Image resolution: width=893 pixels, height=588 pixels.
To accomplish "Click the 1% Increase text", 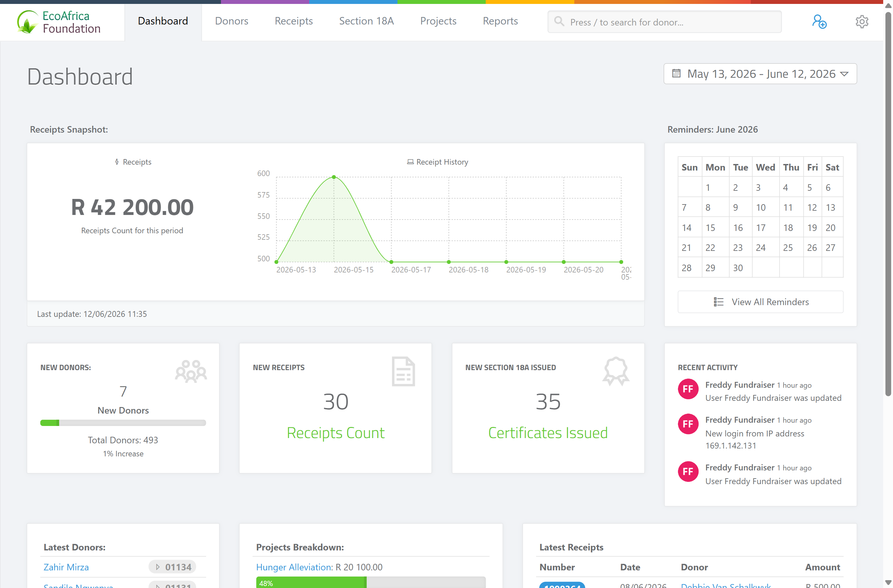I will [123, 454].
